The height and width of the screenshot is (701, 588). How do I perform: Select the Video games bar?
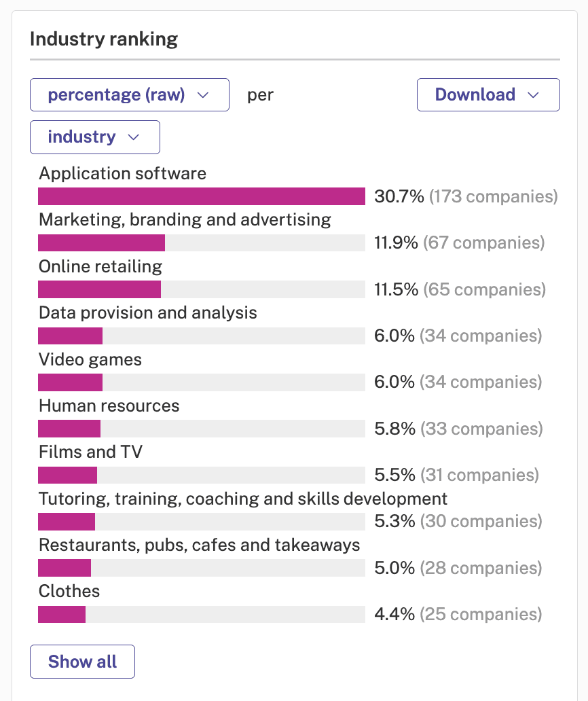(x=202, y=382)
